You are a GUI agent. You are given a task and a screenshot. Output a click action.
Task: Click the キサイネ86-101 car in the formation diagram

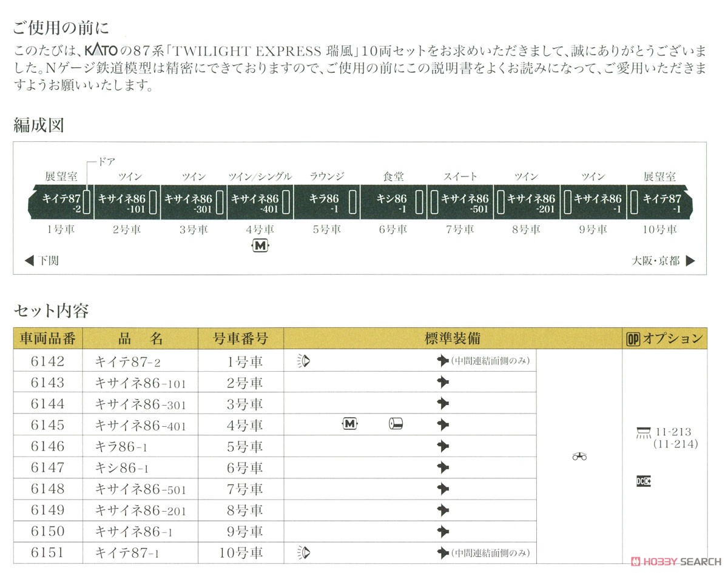pyautogui.click(x=127, y=203)
